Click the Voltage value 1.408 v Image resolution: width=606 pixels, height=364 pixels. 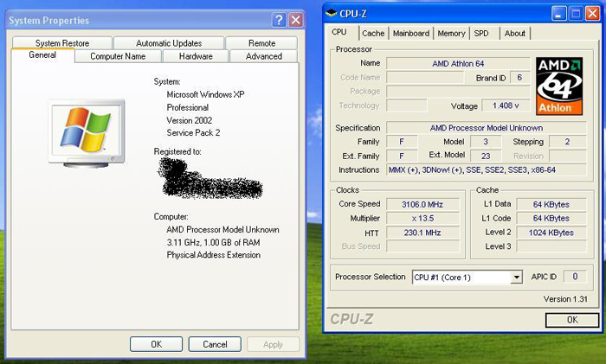pyautogui.click(x=506, y=105)
